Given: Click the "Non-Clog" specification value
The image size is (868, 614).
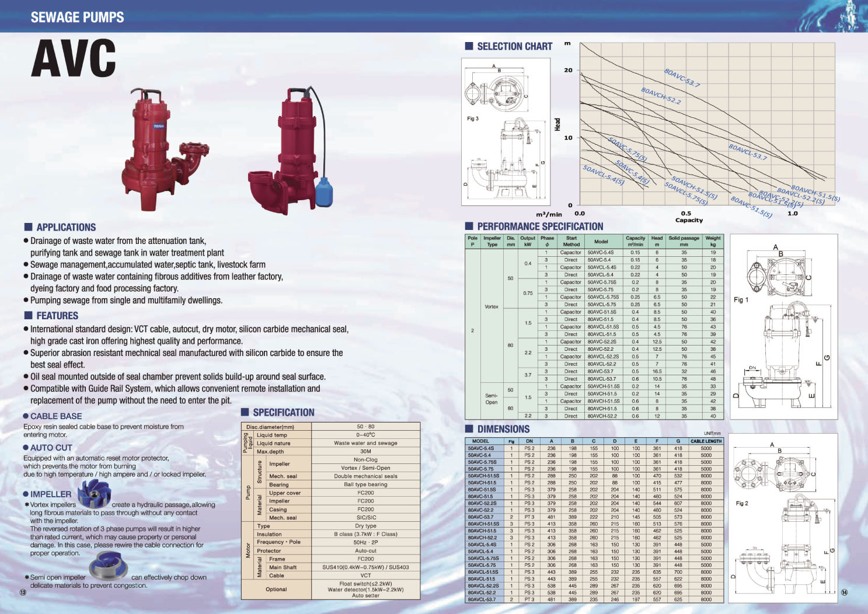Looking at the screenshot, I should pos(365,460).
